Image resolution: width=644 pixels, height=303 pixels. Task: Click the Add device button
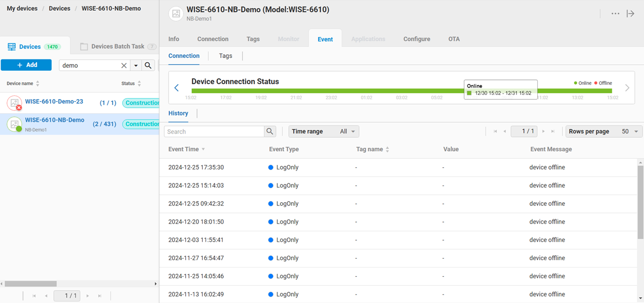[x=26, y=65]
